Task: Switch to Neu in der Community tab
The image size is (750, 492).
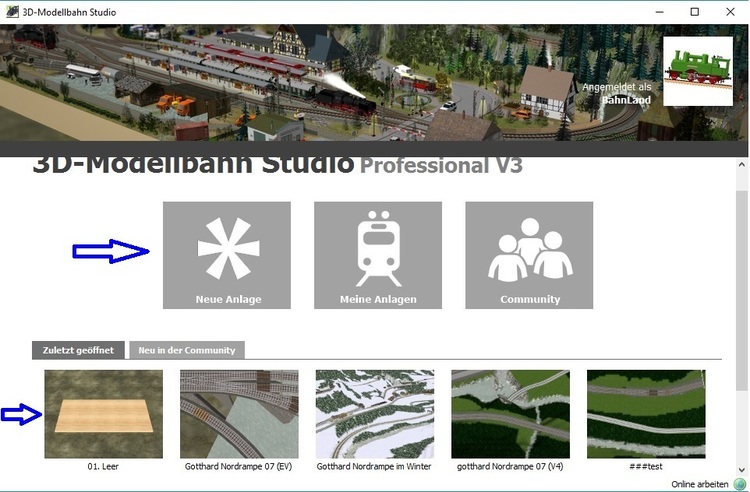Action: (187, 350)
